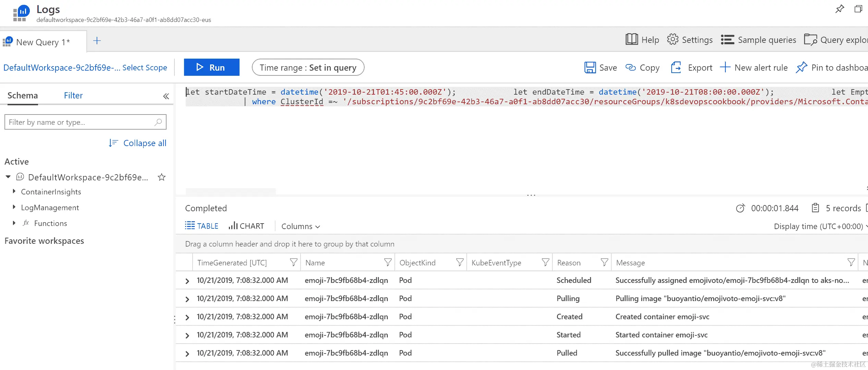Filter the ObjectKind column
Screen dimensions: 868x370
(x=460, y=263)
